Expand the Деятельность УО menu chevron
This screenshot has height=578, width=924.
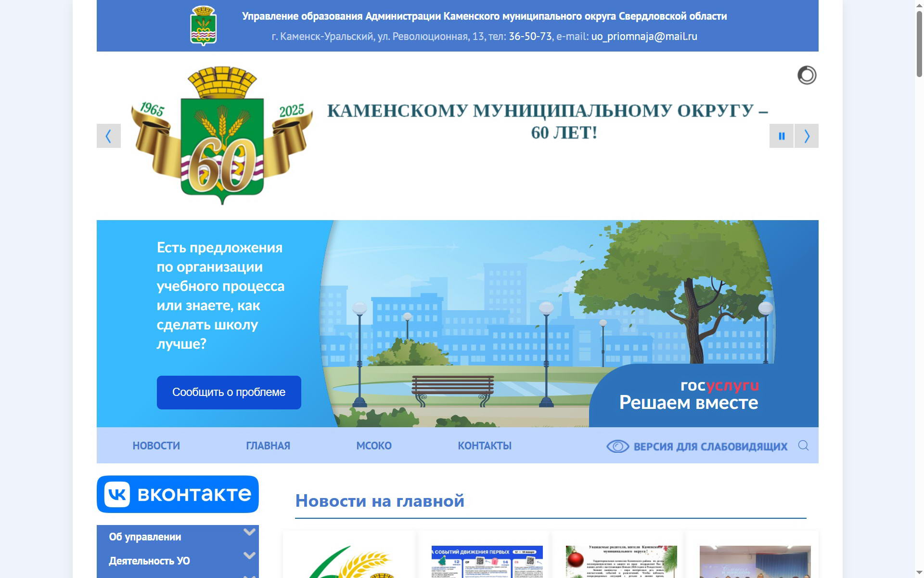pyautogui.click(x=249, y=555)
